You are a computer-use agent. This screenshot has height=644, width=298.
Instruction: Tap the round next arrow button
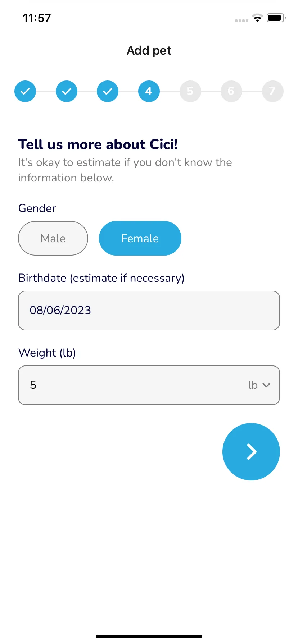(x=251, y=452)
